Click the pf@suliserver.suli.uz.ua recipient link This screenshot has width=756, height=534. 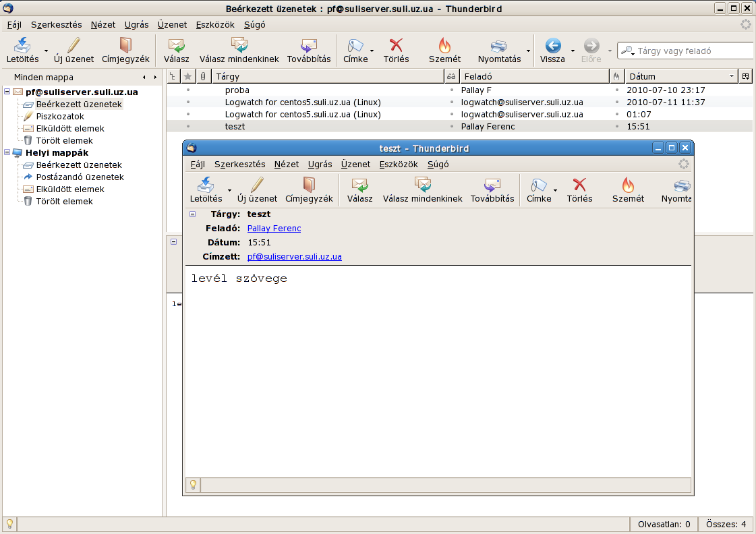(x=294, y=257)
